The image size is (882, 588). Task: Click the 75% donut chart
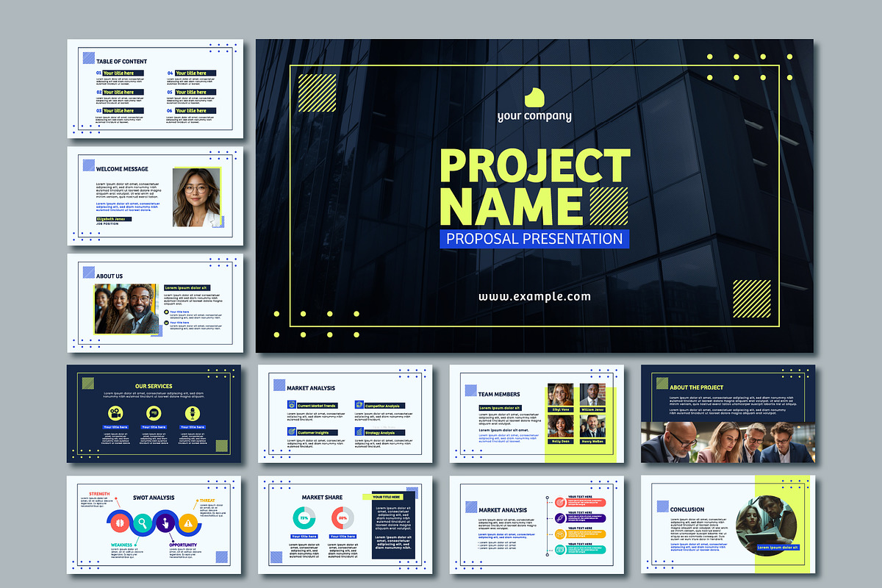click(x=304, y=518)
